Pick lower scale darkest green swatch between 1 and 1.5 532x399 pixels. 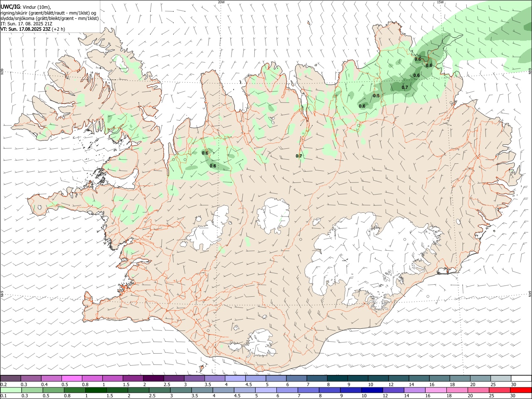point(96,390)
